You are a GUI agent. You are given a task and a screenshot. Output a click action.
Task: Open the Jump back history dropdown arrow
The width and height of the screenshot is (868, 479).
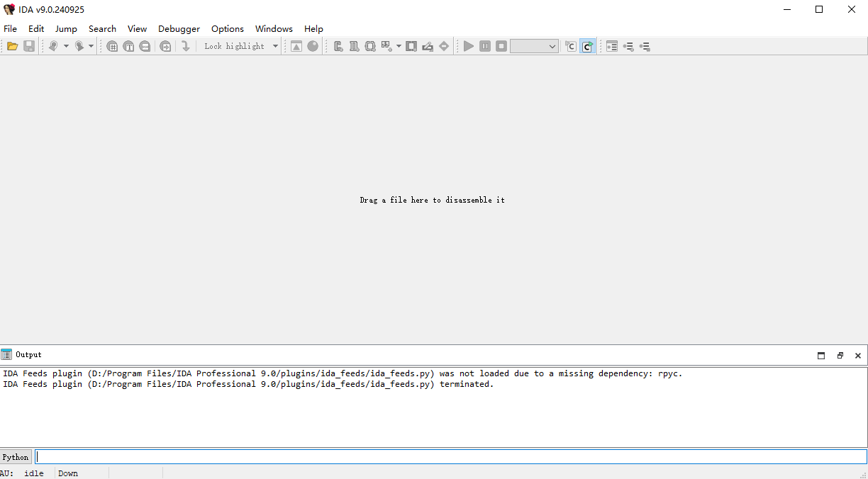pyautogui.click(x=66, y=46)
